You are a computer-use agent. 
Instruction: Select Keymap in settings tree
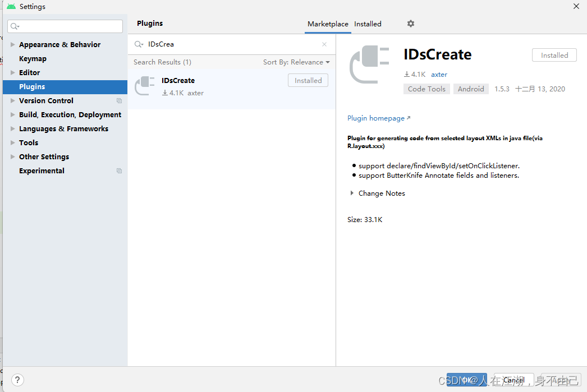33,59
